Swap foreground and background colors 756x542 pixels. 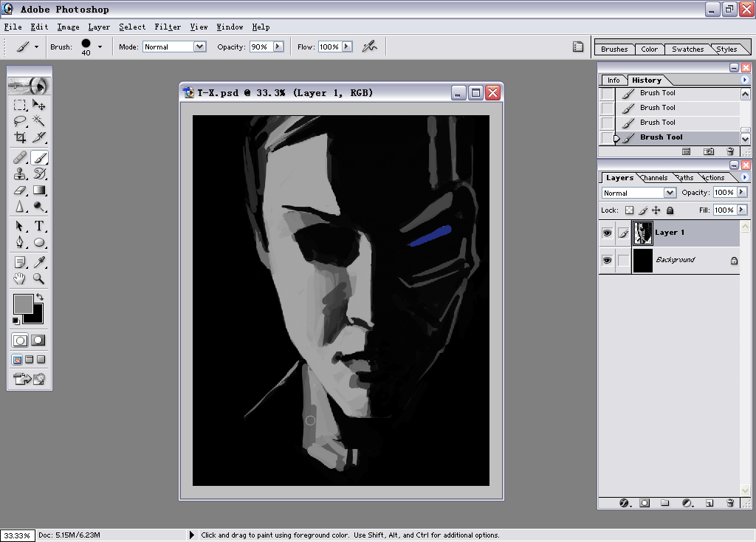tap(40, 297)
